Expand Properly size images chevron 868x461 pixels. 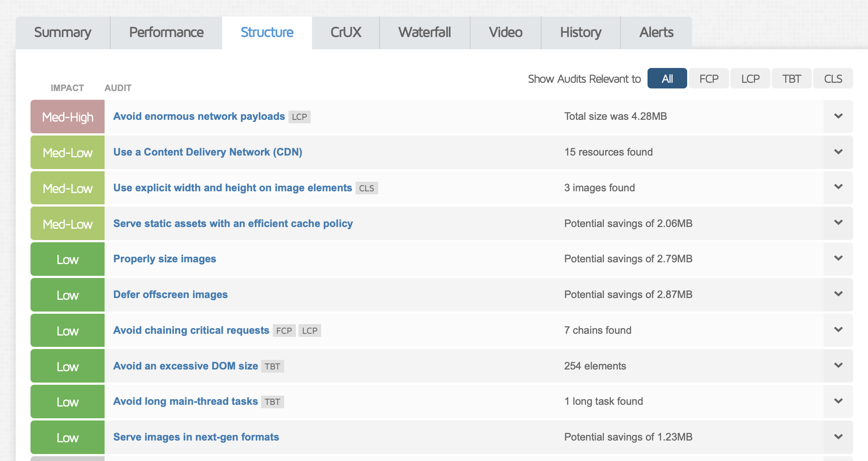tap(838, 259)
